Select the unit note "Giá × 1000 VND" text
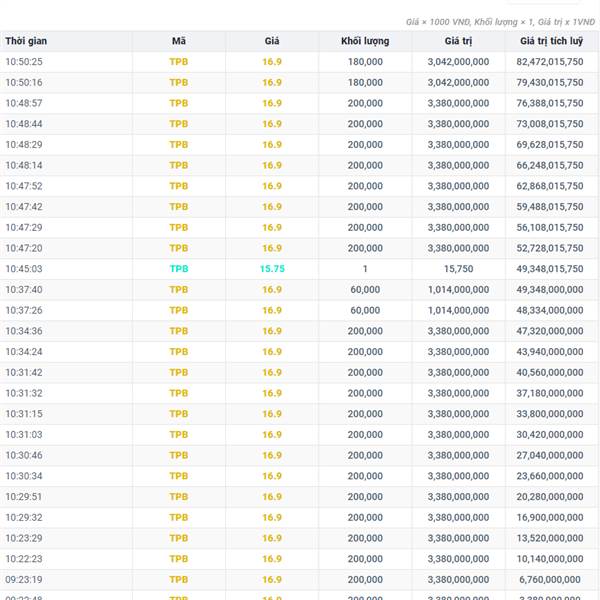Image resolution: width=600 pixels, height=600 pixels. 438,22
